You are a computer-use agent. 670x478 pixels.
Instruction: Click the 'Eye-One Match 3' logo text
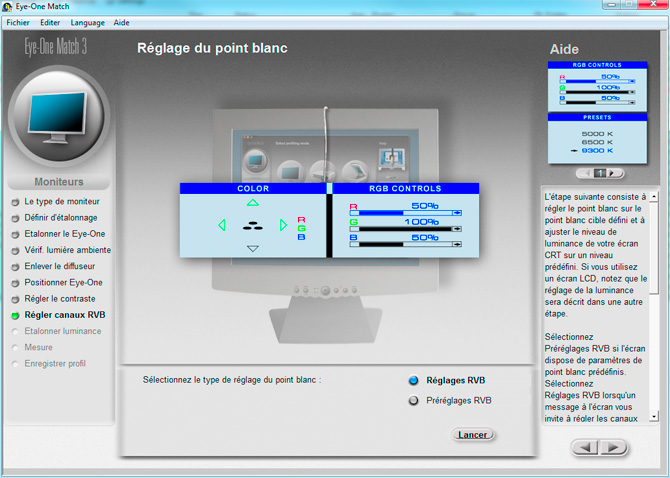point(56,47)
